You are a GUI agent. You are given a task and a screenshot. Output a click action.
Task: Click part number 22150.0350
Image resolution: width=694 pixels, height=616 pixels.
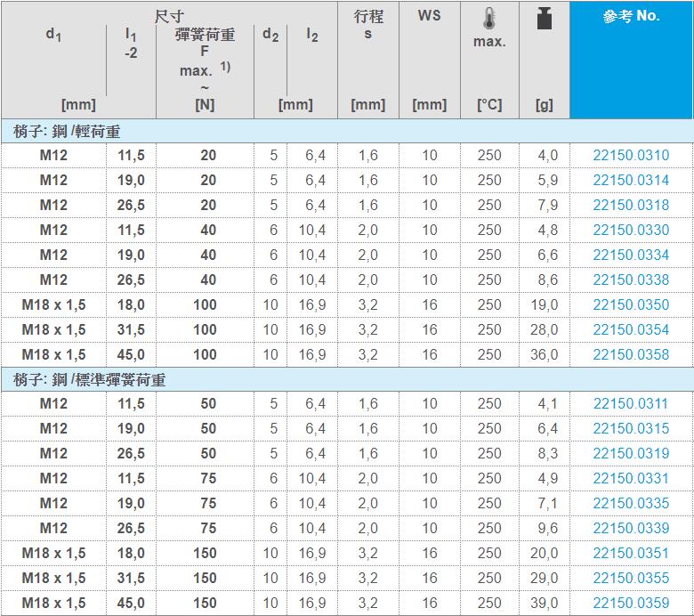(631, 305)
